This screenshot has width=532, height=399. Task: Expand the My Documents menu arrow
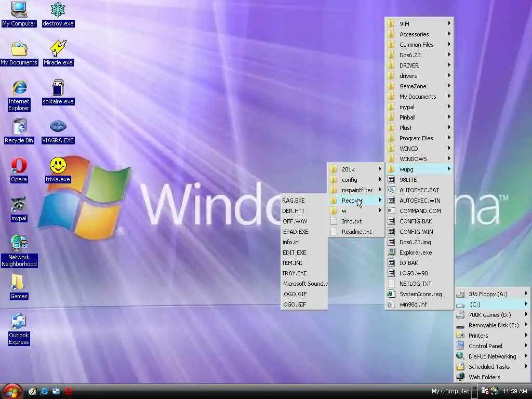(x=449, y=96)
